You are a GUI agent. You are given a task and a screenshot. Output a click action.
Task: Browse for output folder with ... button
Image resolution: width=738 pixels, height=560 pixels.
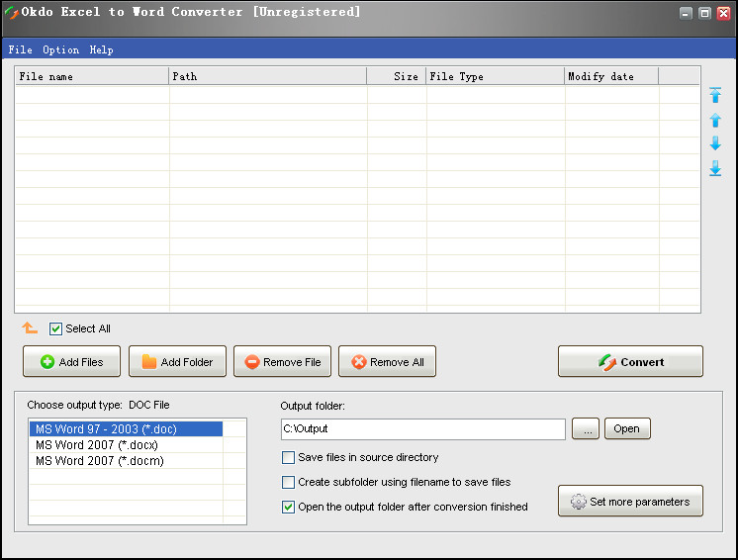(586, 428)
